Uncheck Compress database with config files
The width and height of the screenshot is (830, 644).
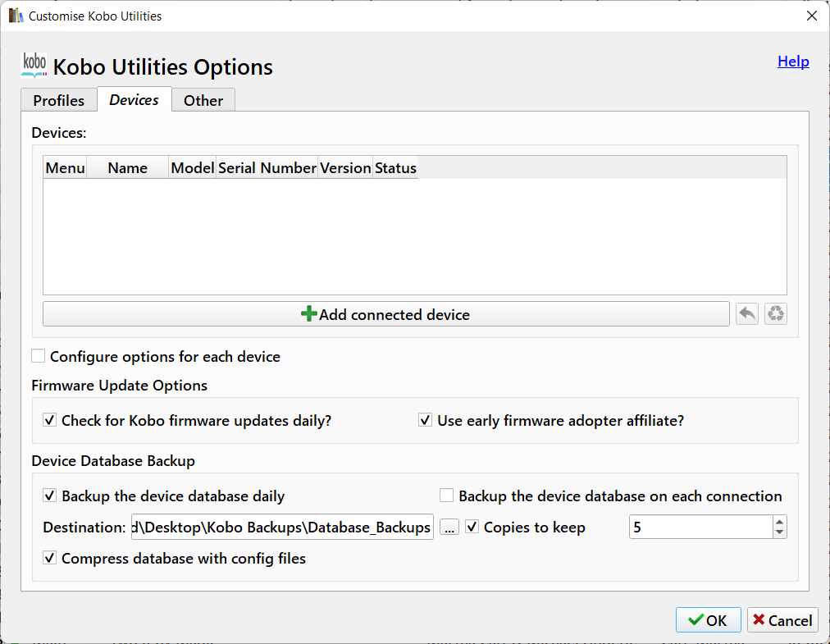49,558
